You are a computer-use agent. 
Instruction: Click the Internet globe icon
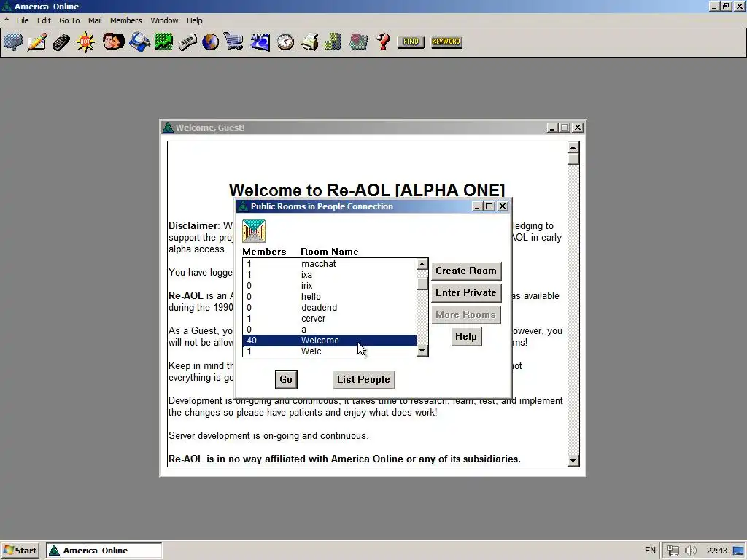210,42
